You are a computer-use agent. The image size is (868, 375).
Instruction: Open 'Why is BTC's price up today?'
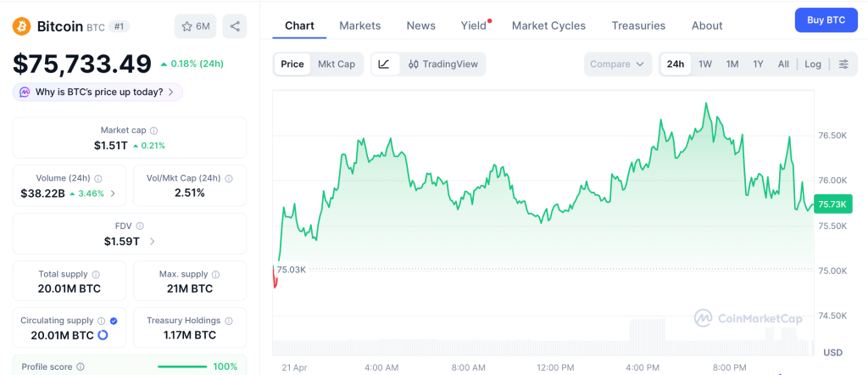pos(98,92)
